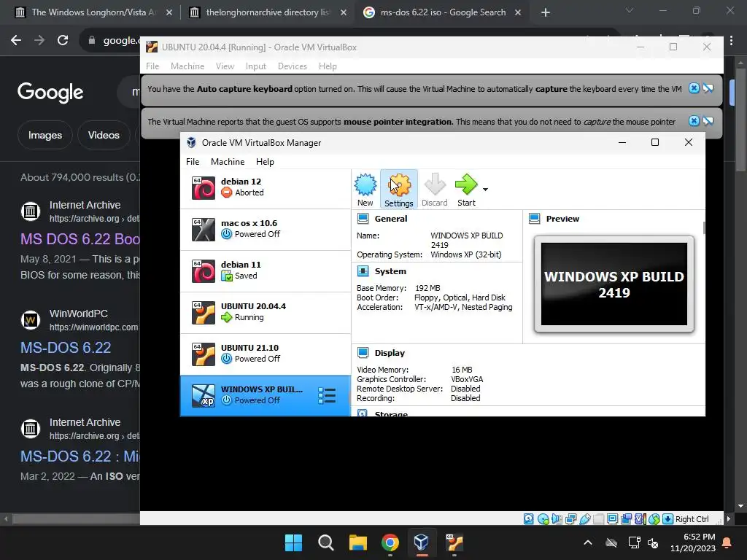The image size is (747, 560).
Task: Click the Chrome taskbar icon
Action: 390,542
